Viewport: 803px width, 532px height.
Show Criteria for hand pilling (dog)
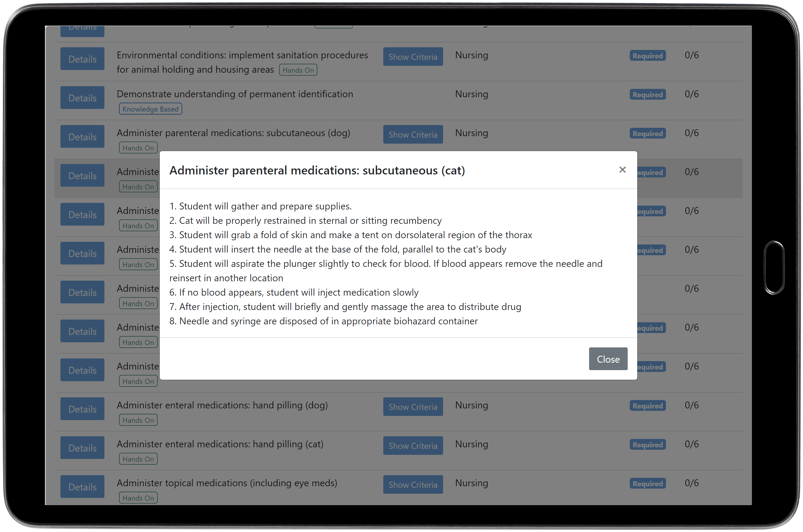click(413, 406)
